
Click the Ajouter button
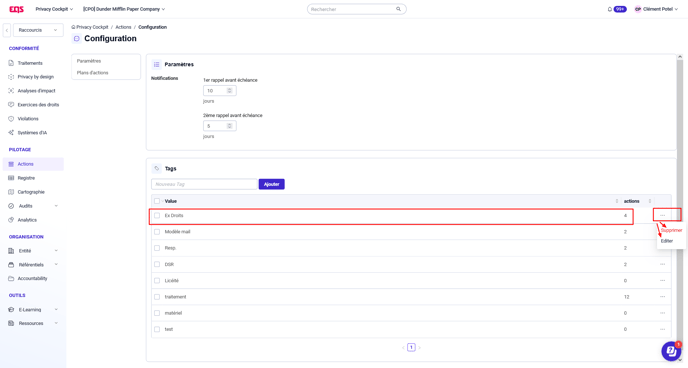click(272, 184)
